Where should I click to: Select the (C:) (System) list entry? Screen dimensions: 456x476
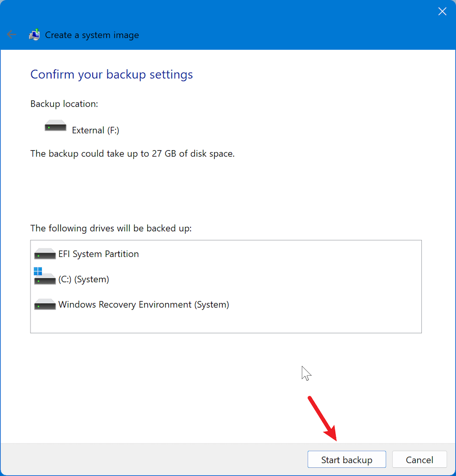(x=83, y=279)
